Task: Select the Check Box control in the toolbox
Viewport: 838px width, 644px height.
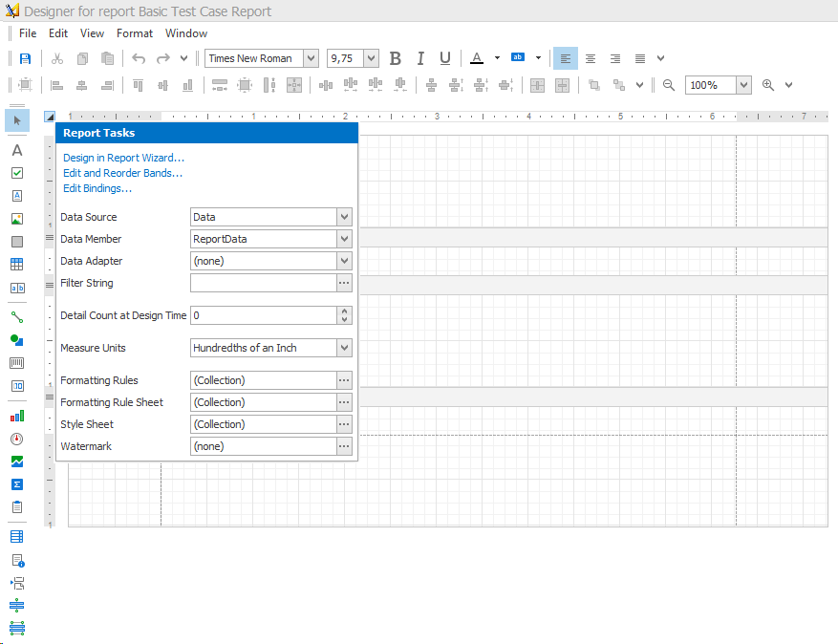Action: coord(17,173)
